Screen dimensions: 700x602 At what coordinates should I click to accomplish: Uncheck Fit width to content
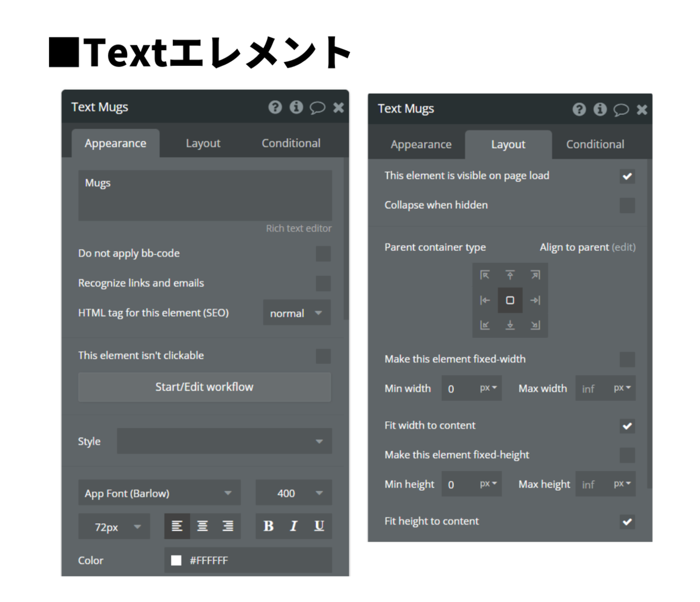(627, 426)
